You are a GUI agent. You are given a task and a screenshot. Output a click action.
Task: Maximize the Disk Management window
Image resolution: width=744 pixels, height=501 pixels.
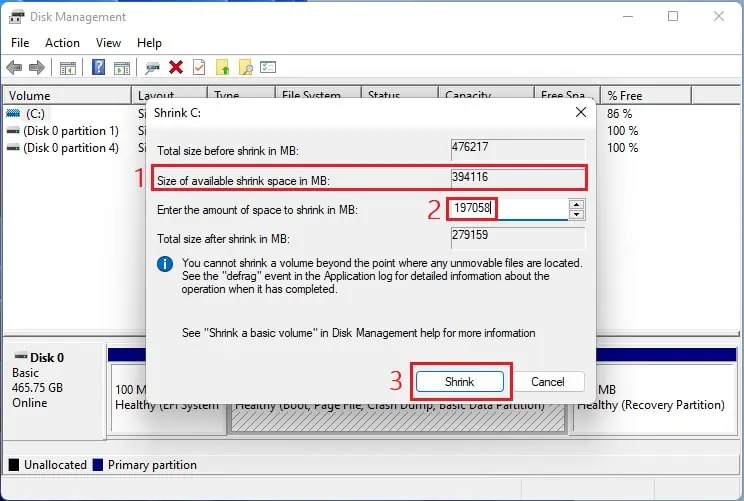[x=673, y=17]
